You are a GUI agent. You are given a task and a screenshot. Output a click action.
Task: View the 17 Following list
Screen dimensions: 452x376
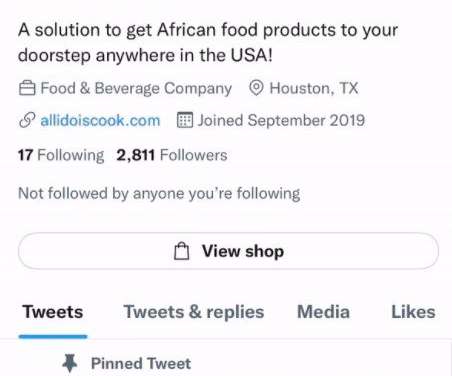[x=61, y=155]
